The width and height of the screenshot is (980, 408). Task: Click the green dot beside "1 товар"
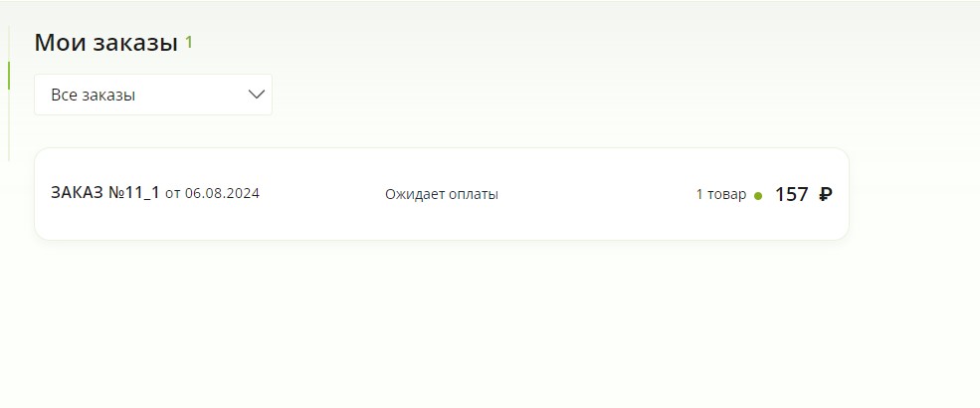pyautogui.click(x=758, y=196)
